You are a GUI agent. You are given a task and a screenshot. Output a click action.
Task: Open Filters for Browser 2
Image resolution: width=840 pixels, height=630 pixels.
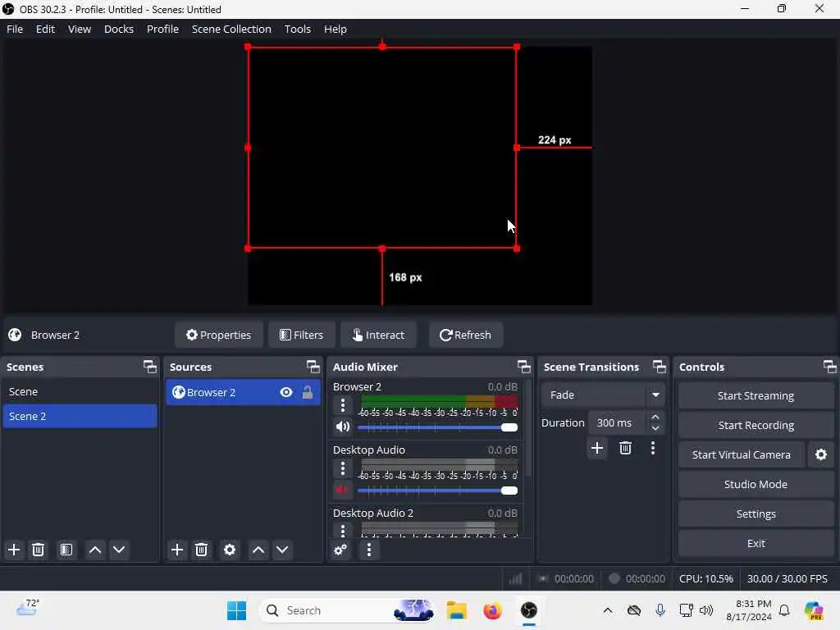point(302,335)
